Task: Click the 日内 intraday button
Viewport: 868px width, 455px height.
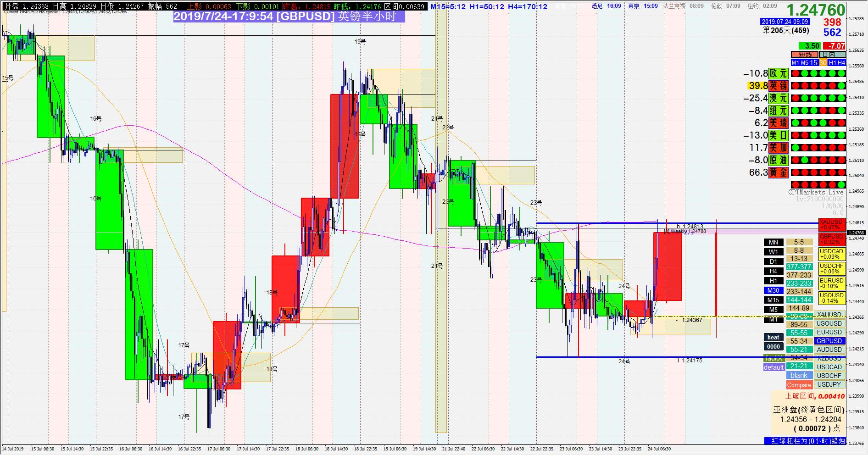Action: point(832,55)
